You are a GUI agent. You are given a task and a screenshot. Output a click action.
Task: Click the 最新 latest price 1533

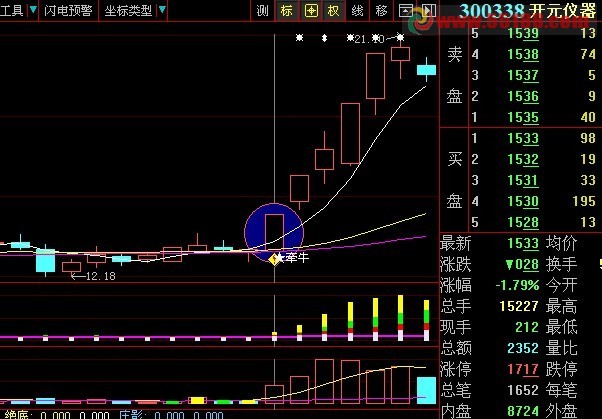pyautogui.click(x=523, y=243)
